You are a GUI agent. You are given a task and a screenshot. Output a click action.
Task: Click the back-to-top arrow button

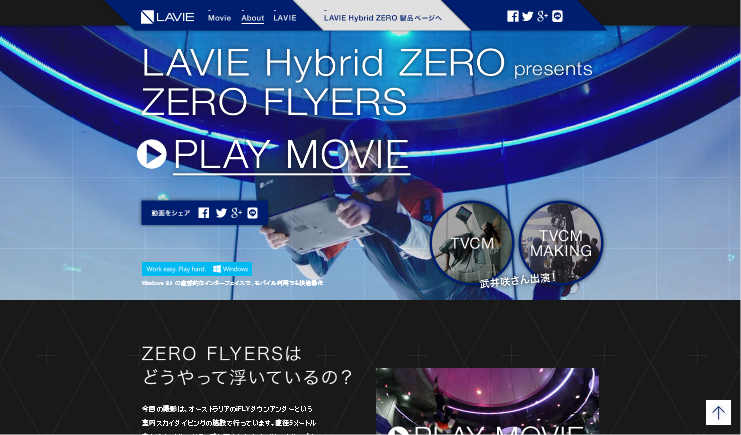718,412
